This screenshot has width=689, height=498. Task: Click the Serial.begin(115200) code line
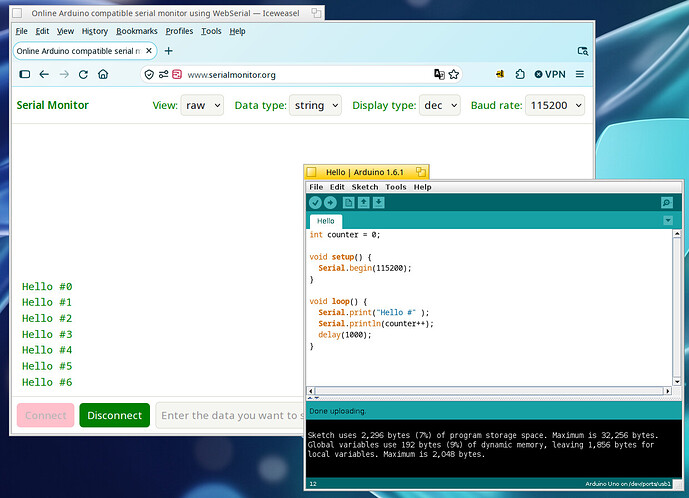pyautogui.click(x=365, y=268)
